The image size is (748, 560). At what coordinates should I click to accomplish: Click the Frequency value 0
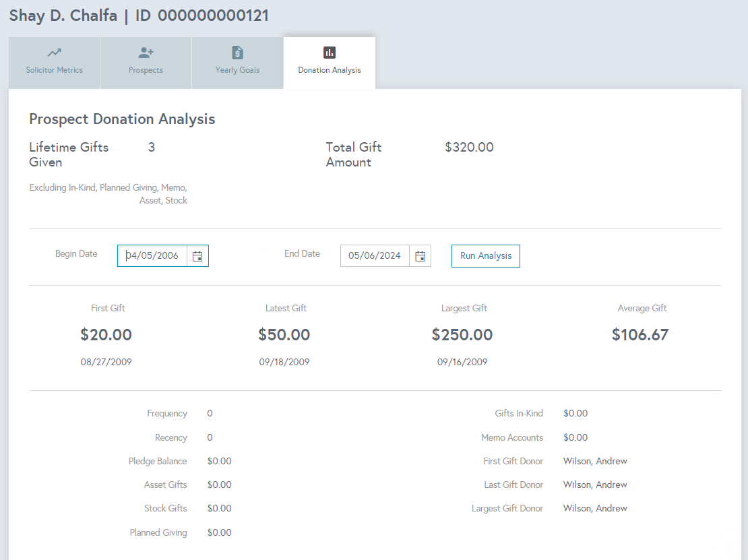pos(210,414)
